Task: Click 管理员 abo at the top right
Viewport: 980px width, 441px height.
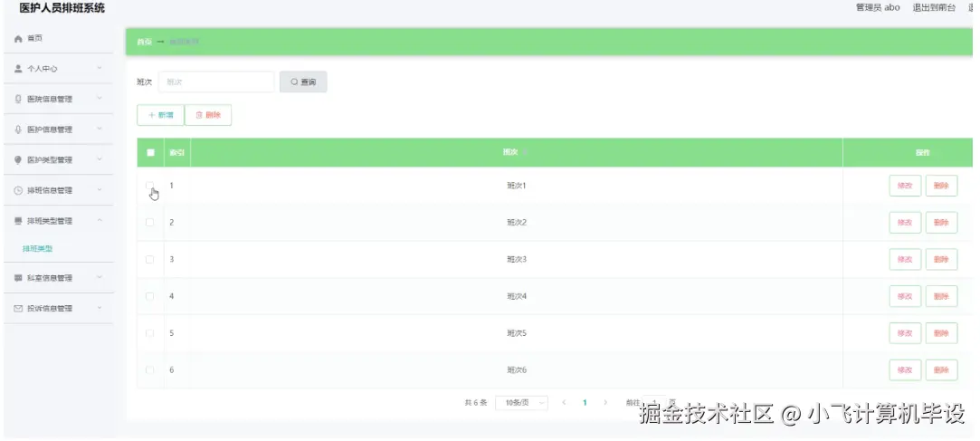Action: click(878, 7)
